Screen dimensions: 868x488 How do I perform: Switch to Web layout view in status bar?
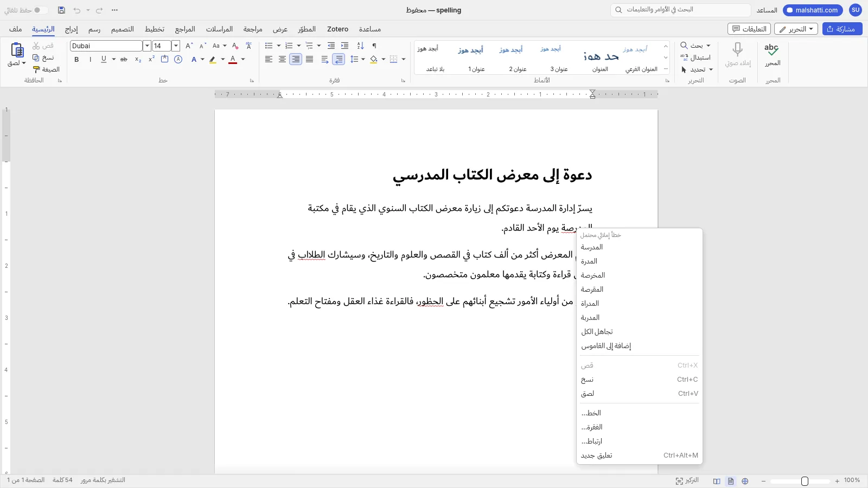click(745, 481)
